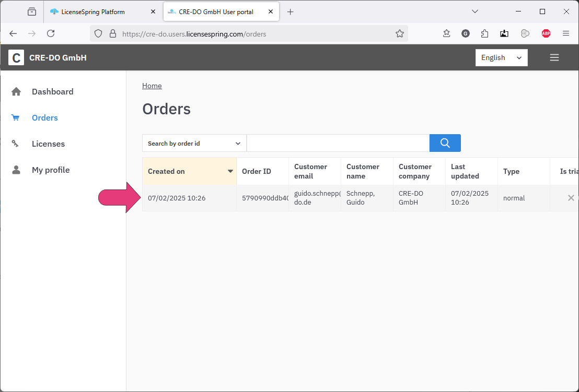The image size is (579, 392).
Task: Click the CRE-DO GmbH header title
Action: (x=58, y=57)
